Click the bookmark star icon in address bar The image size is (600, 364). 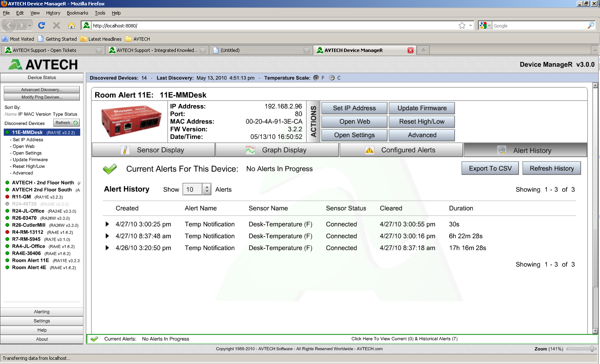(x=462, y=26)
